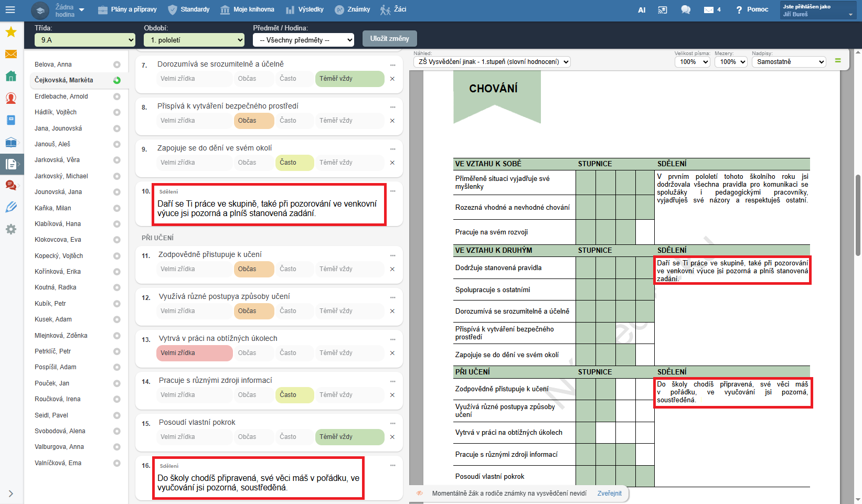Open the hamburger menu in top bar
The image size is (862, 504).
click(10, 10)
